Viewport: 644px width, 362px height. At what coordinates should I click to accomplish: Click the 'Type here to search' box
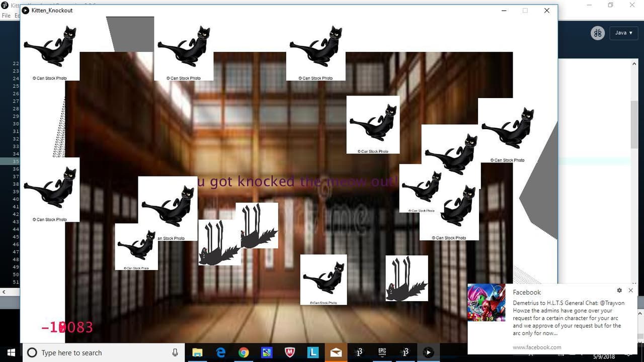tap(103, 352)
